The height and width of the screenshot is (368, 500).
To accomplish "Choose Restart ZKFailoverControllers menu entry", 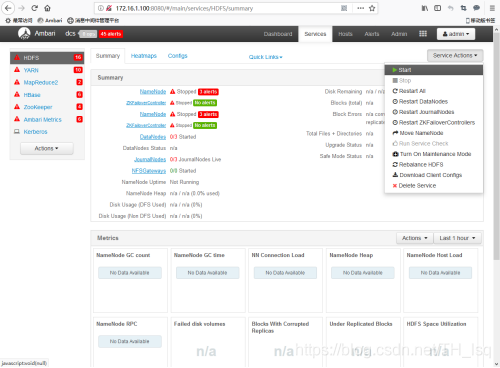I will click(434, 123).
